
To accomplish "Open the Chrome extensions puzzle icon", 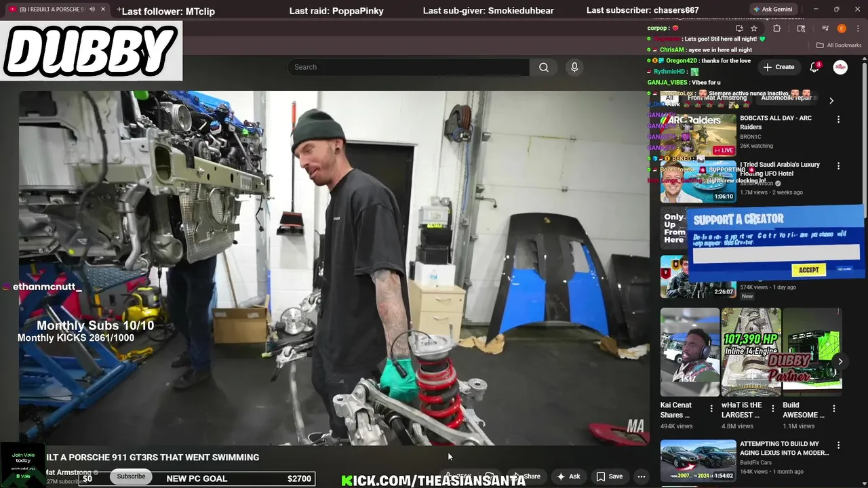I will click(x=777, y=28).
